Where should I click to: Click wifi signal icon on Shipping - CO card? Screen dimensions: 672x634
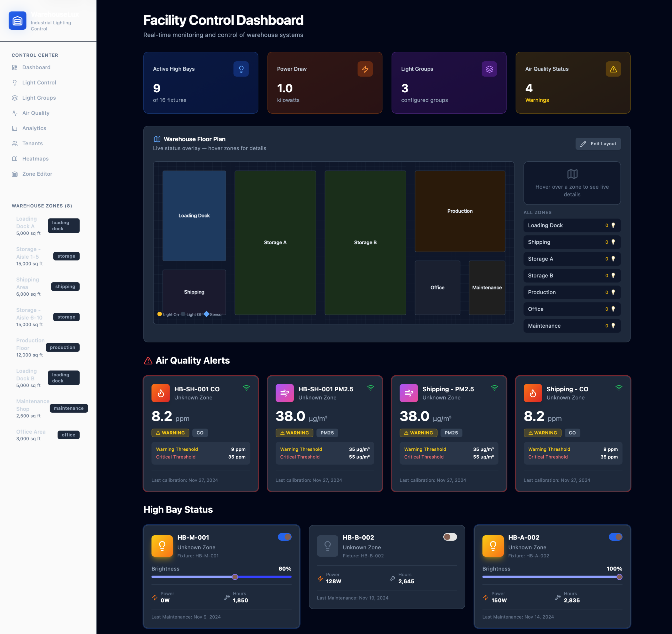tap(619, 388)
